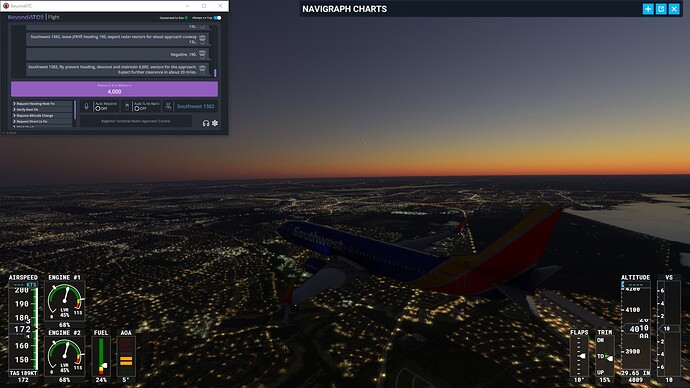Expand Verify Next Fix option
The width and height of the screenshot is (690, 388).
(x=42, y=110)
